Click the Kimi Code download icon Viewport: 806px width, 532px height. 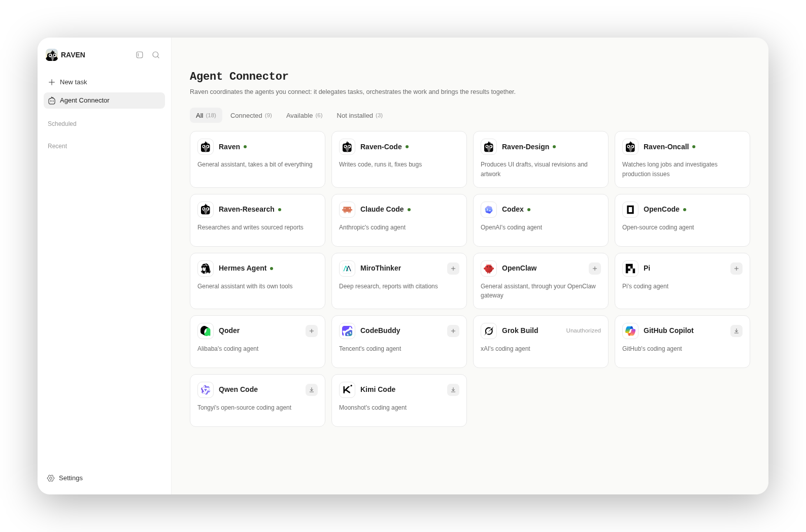click(x=453, y=390)
